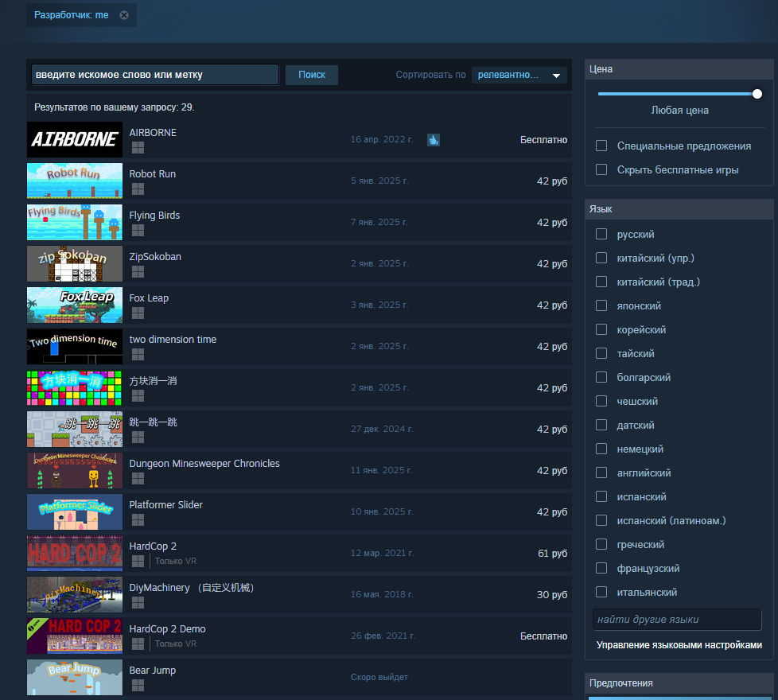Viewport: 778px width, 700px height.
Task: Check the 'тайский' language filter
Action: click(601, 353)
